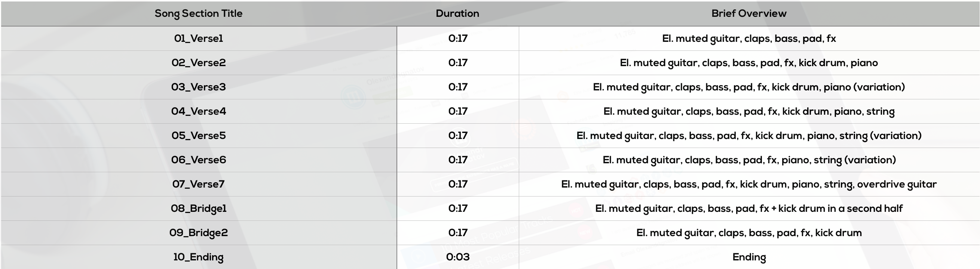
Task: Click the 10_Ending section title
Action: (x=198, y=257)
